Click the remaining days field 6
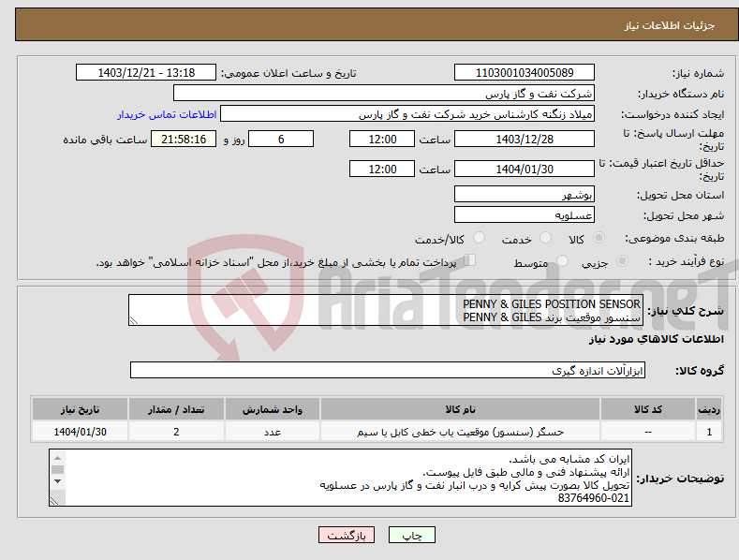 coord(281,139)
